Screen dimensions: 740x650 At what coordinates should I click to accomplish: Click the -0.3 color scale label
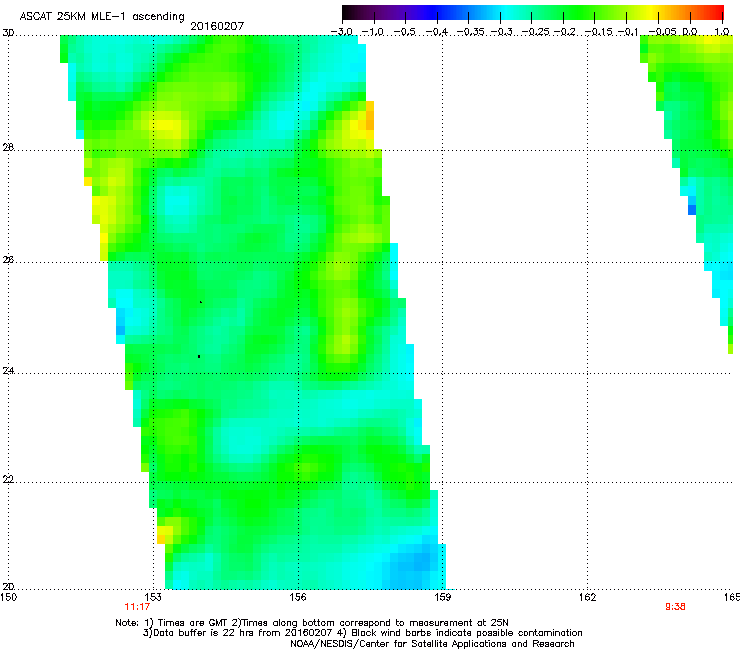click(x=502, y=32)
